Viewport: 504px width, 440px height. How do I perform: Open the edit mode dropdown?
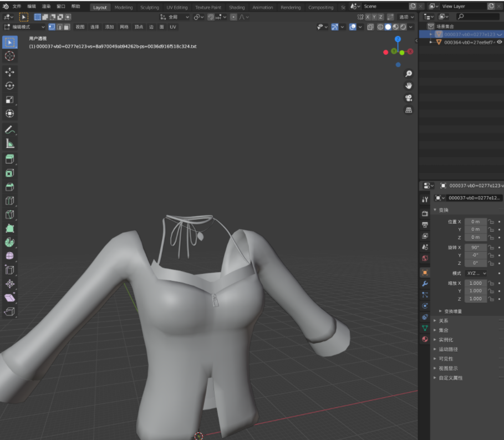(x=24, y=27)
